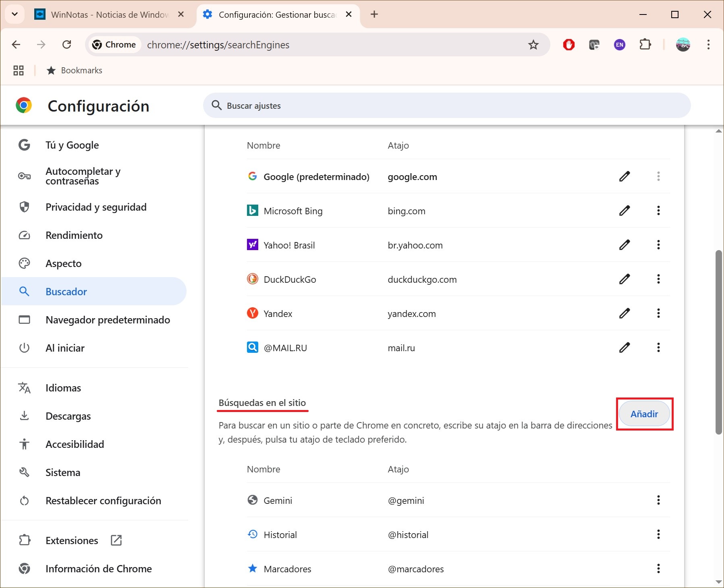Open Al iniciar settings

[x=94, y=348]
